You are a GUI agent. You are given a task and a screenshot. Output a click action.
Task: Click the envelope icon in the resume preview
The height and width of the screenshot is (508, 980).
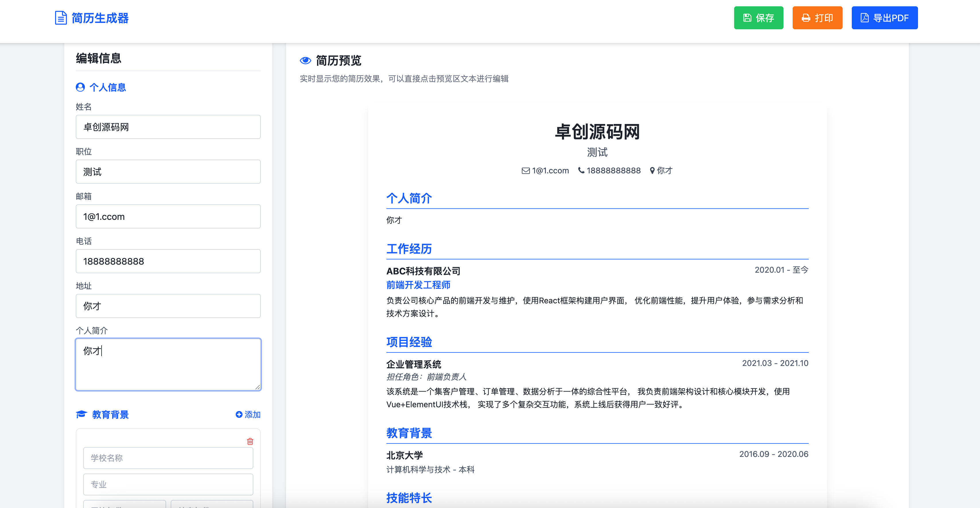[525, 170]
